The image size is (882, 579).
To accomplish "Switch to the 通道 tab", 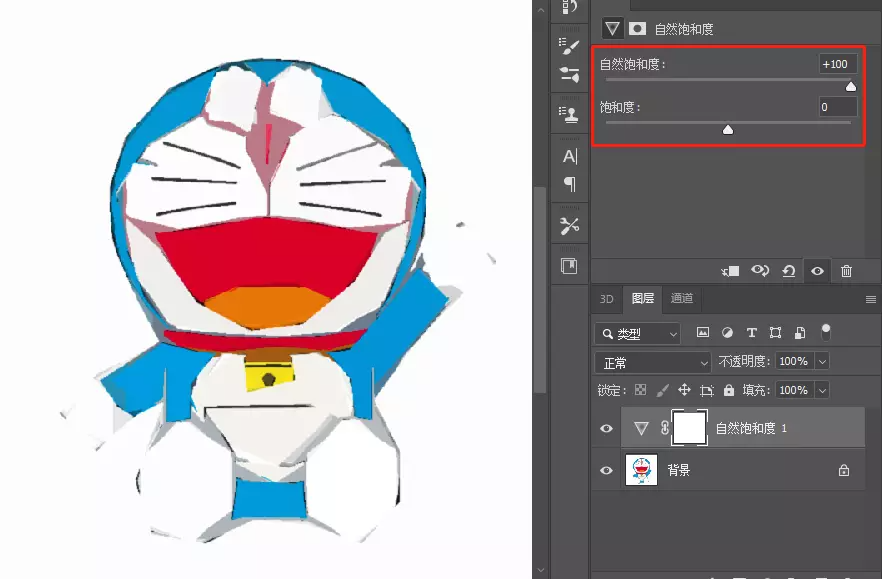I will (682, 298).
